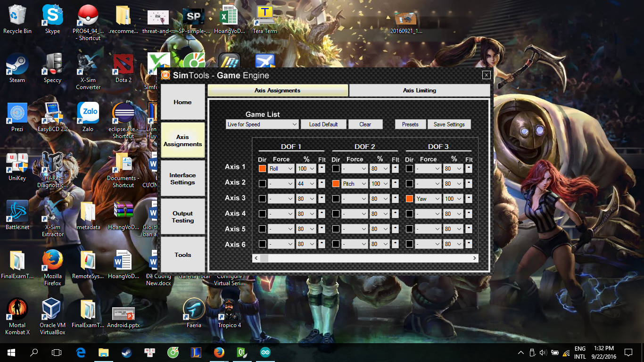Image resolution: width=644 pixels, height=362 pixels.
Task: Go to the Home section
Action: point(182,102)
